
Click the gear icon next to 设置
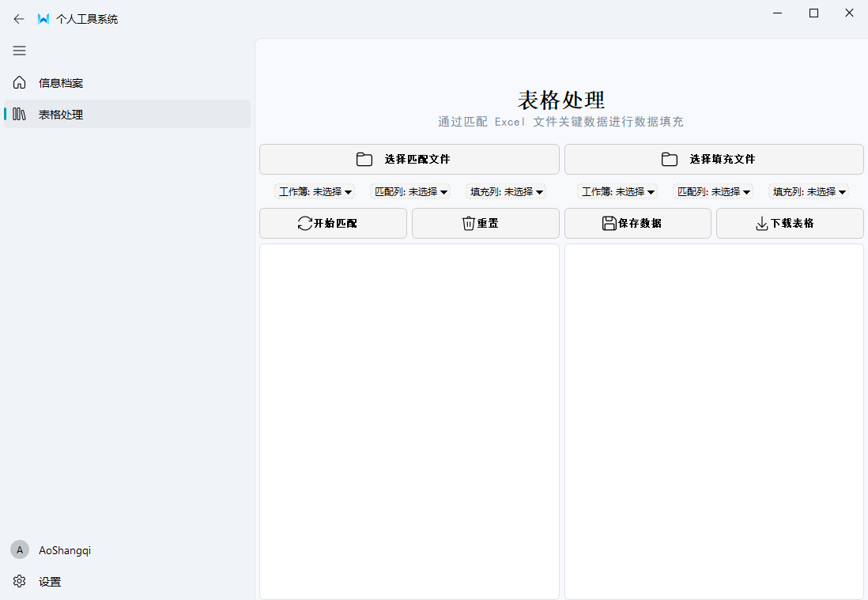[18, 581]
